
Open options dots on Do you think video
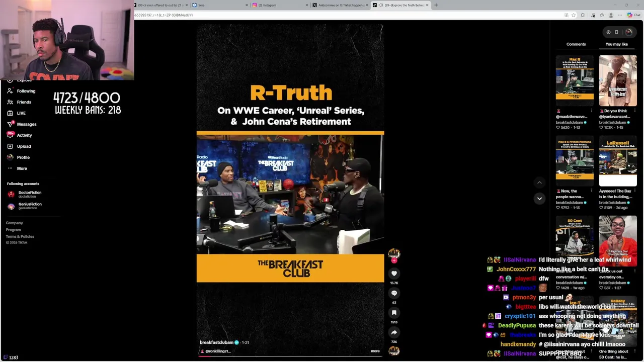[x=634, y=111]
